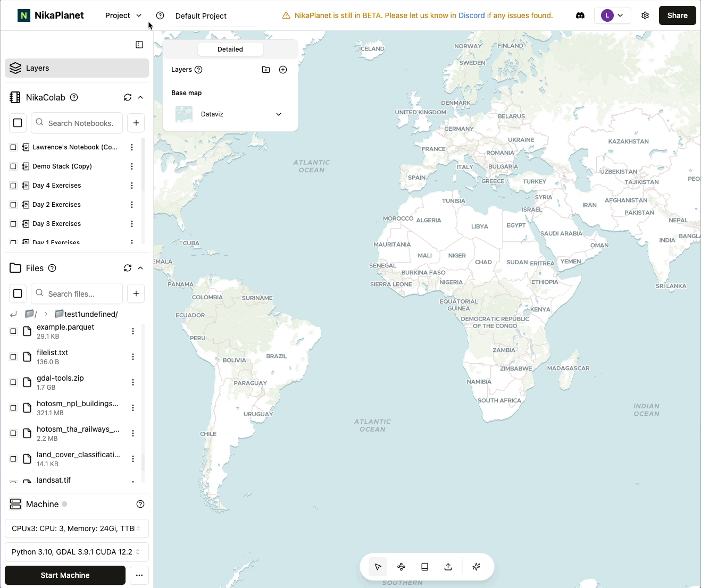This screenshot has height=588, width=701.
Task: Open Machine help icon
Action: [140, 504]
